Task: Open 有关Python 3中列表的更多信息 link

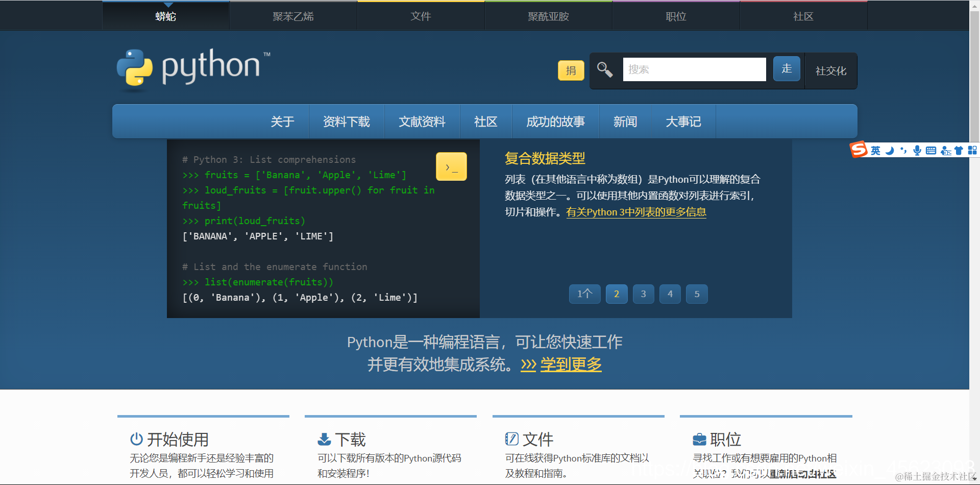Action: click(x=636, y=212)
